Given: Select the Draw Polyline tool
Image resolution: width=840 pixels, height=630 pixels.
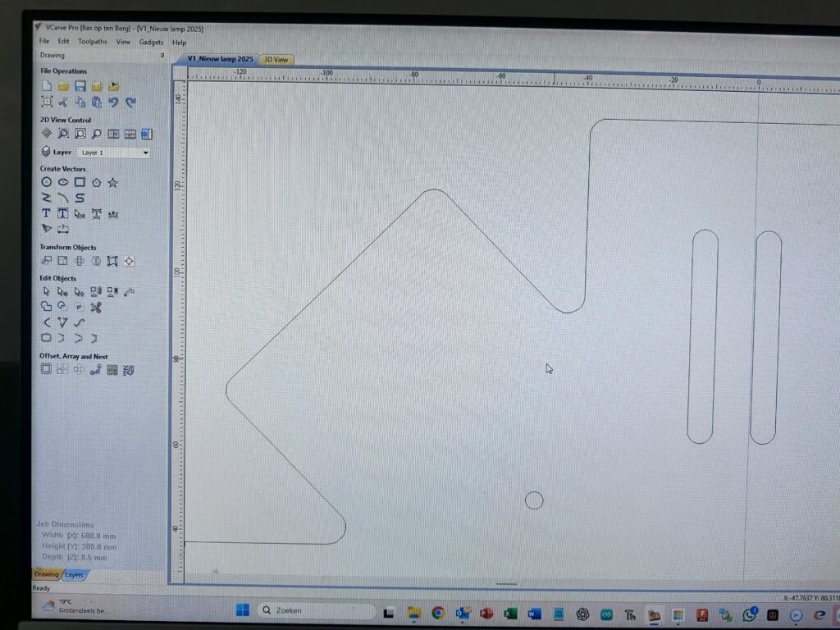Looking at the screenshot, I should point(47,199).
